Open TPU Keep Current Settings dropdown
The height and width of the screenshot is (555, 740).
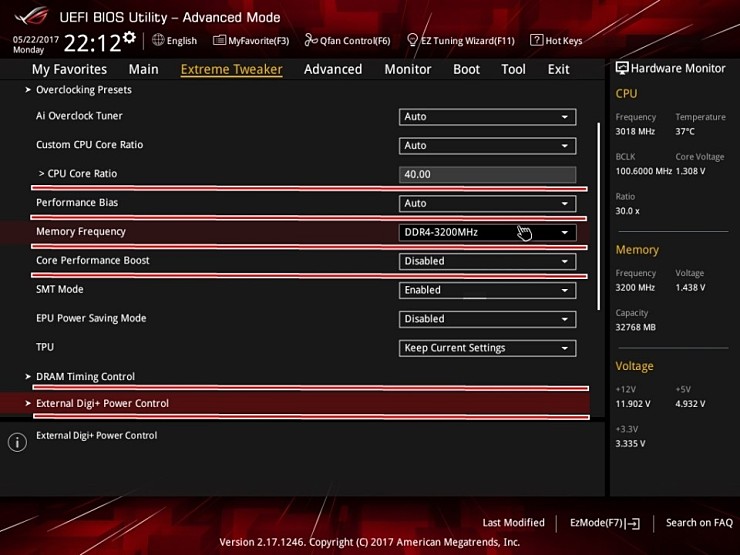[487, 348]
